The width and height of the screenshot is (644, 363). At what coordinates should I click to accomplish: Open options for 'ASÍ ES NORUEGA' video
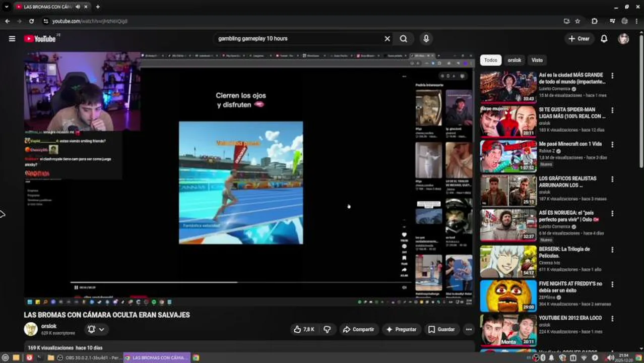click(x=612, y=214)
